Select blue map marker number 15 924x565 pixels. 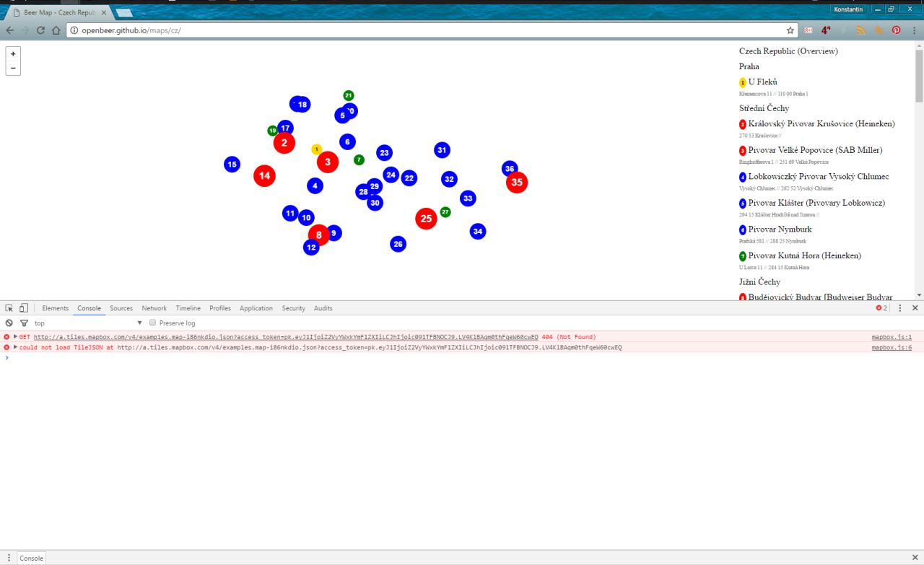(x=232, y=165)
